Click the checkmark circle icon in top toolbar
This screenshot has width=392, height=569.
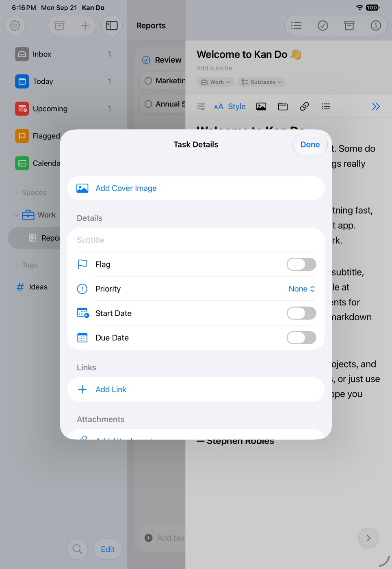tap(323, 26)
